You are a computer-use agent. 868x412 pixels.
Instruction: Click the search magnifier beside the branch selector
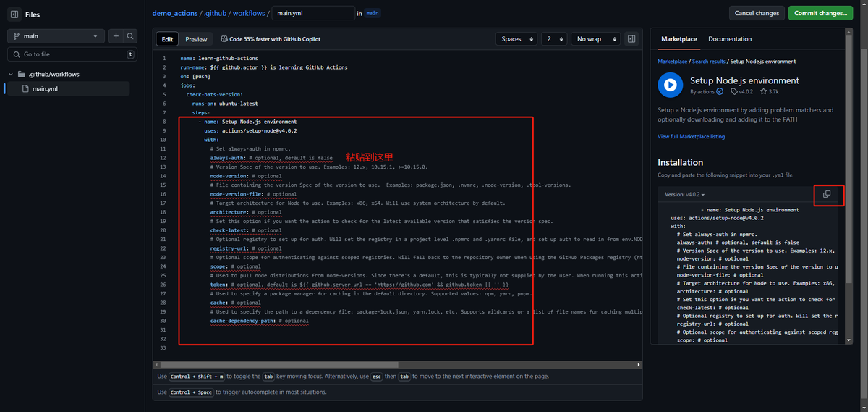(x=130, y=36)
